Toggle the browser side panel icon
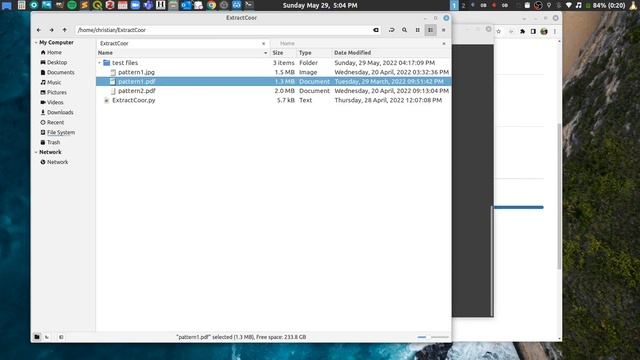This screenshot has height=360, width=640. click(533, 31)
